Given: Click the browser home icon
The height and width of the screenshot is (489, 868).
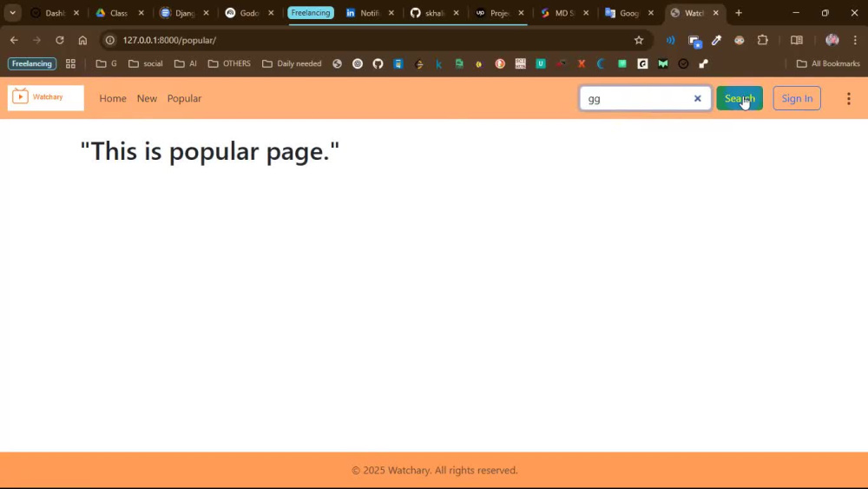Looking at the screenshot, I should (82, 40).
